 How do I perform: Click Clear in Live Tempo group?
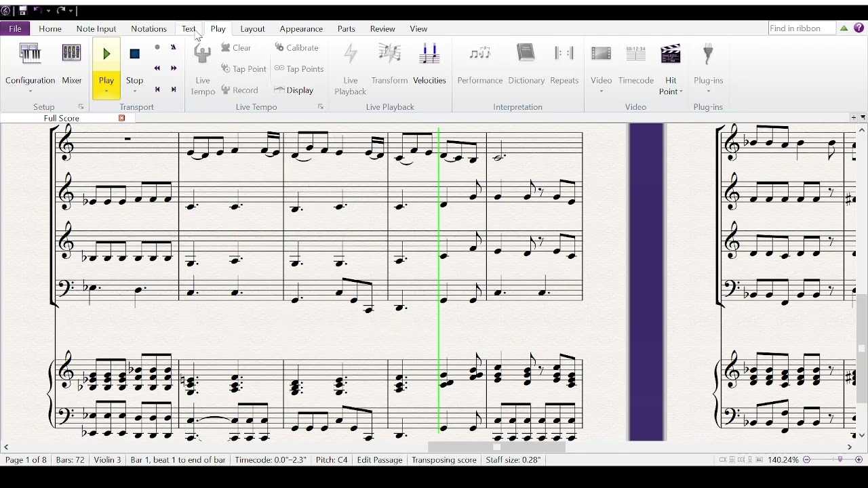236,47
